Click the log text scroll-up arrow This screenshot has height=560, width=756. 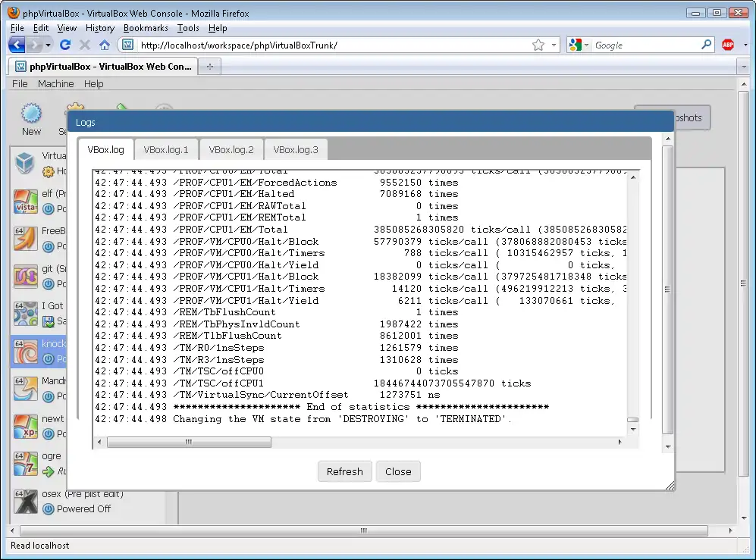tap(633, 177)
